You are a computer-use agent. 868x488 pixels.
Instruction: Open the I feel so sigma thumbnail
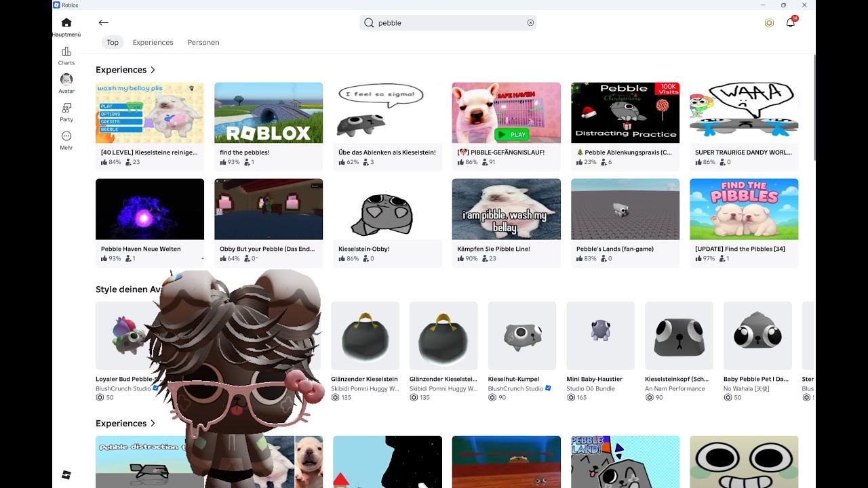tap(387, 113)
